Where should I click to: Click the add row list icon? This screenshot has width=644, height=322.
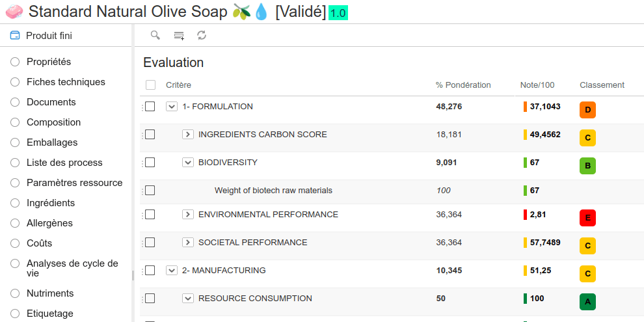tap(179, 35)
